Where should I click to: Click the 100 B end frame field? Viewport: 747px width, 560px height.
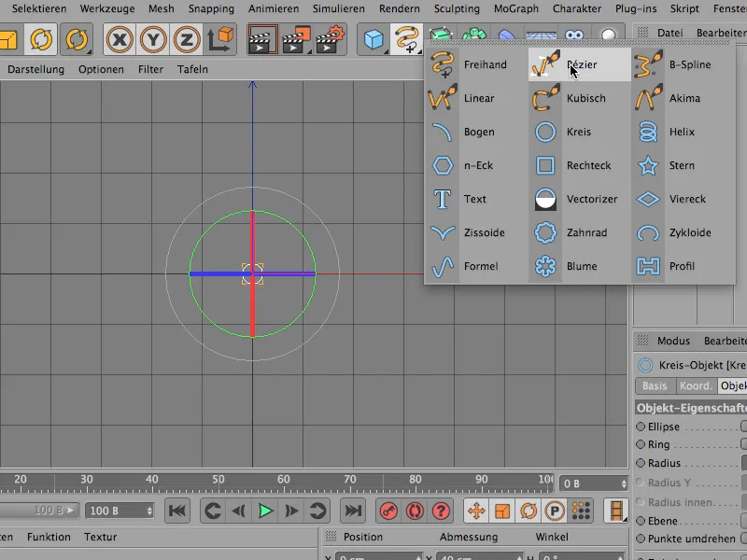[x=120, y=511]
